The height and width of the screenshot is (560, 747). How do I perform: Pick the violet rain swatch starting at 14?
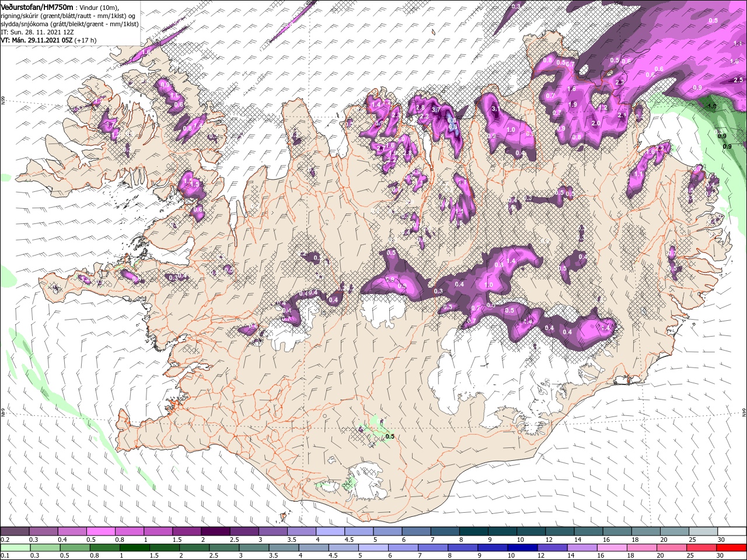click(582, 547)
